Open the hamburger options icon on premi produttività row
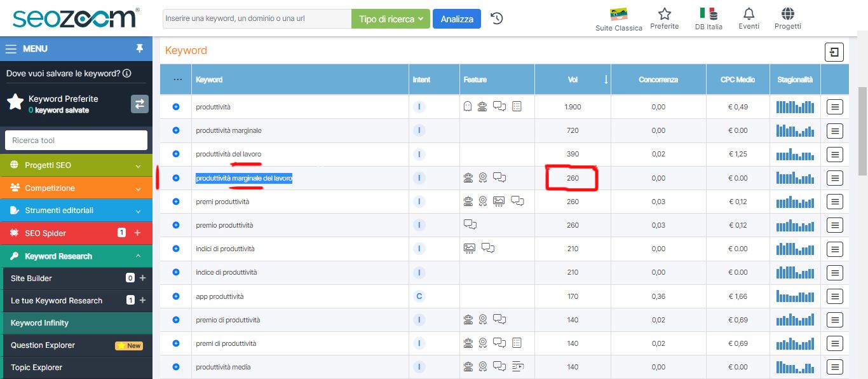Viewport: 868px width, 379px height. tap(834, 201)
